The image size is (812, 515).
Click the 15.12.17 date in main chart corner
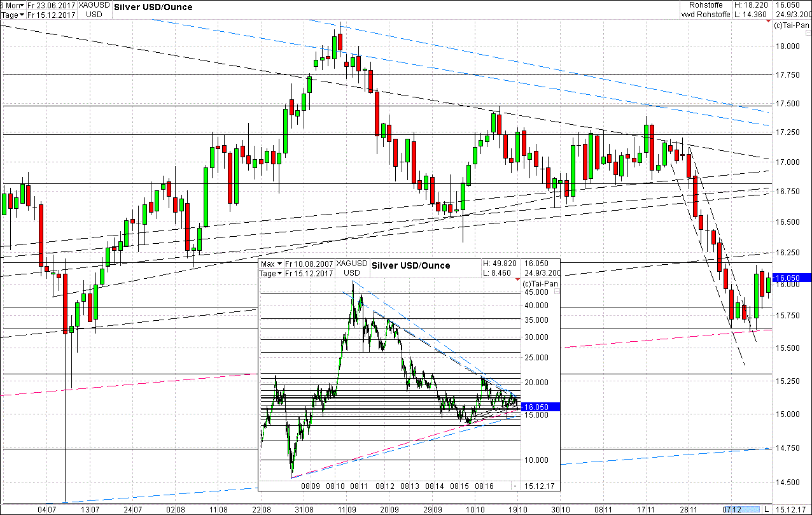[792, 509]
